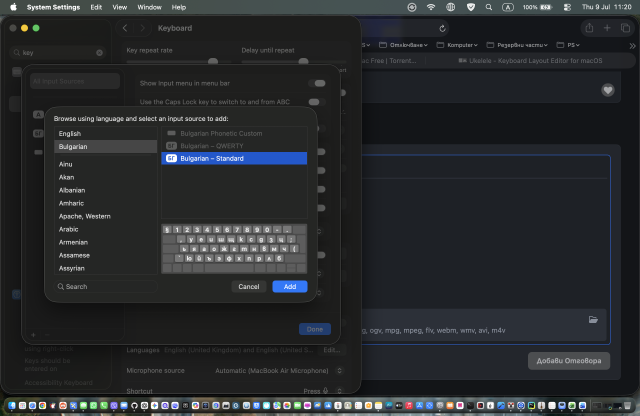Toggle Show Input menu in menu bar
Screen dimensions: 640x416
tap(318, 83)
